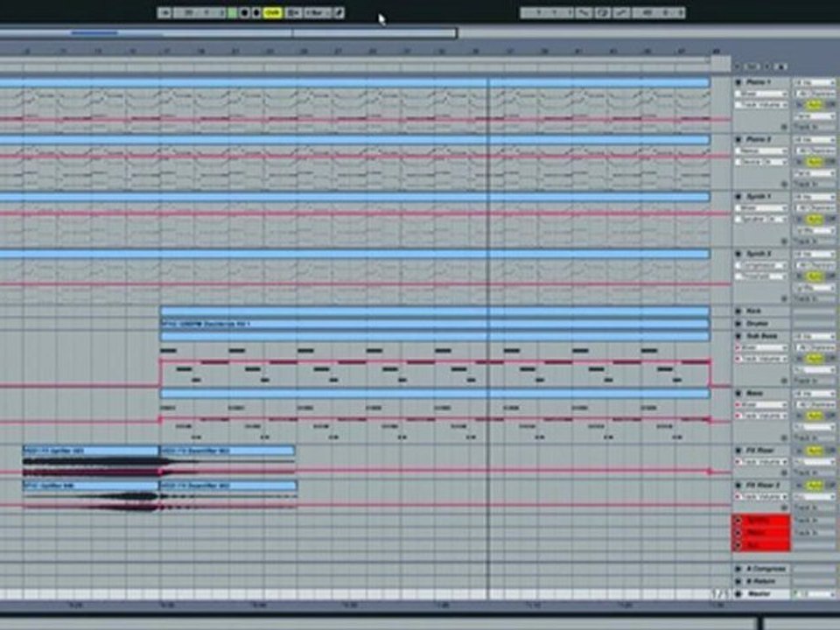Select the Master track title
The height and width of the screenshot is (630, 840).
[x=759, y=594]
